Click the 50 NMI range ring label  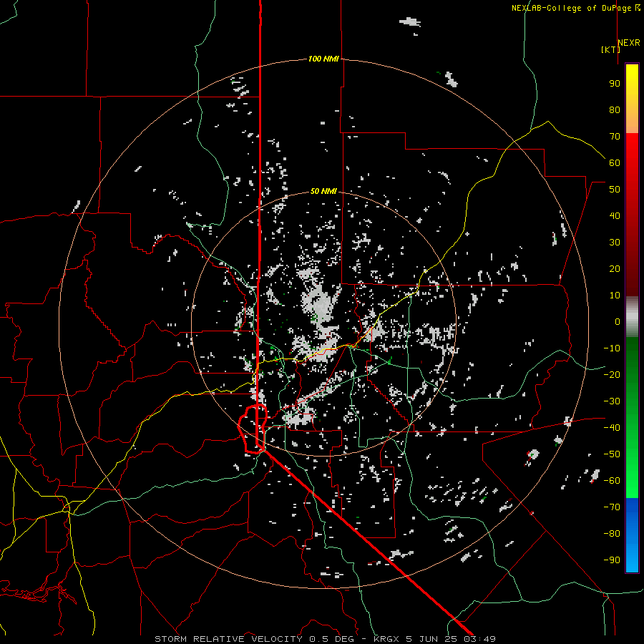pos(323,191)
